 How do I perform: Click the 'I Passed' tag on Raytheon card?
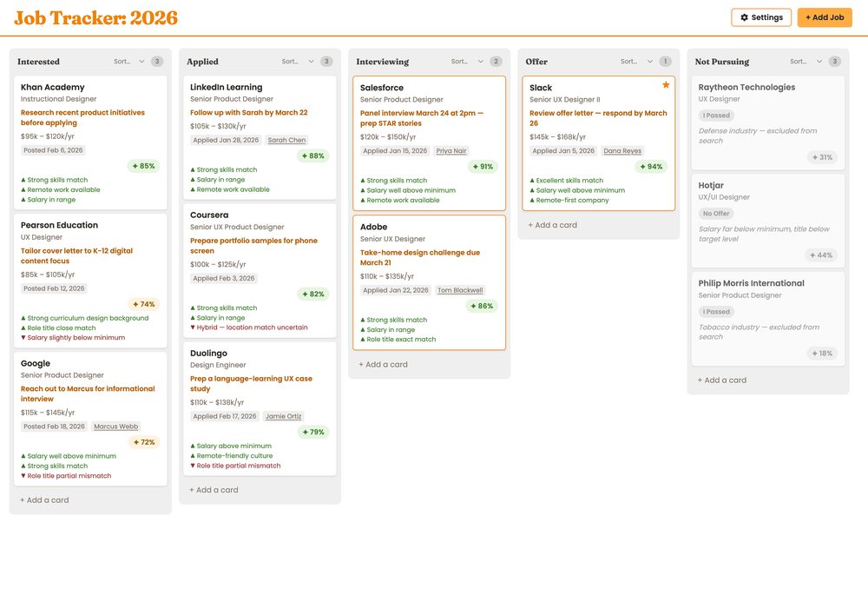(x=716, y=116)
